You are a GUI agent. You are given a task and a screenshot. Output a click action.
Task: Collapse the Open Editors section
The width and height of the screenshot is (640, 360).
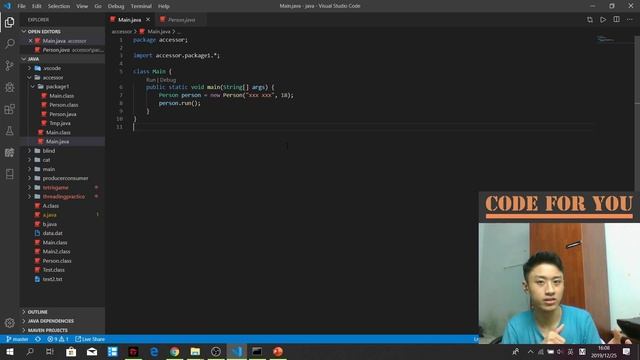pyautogui.click(x=62, y=31)
